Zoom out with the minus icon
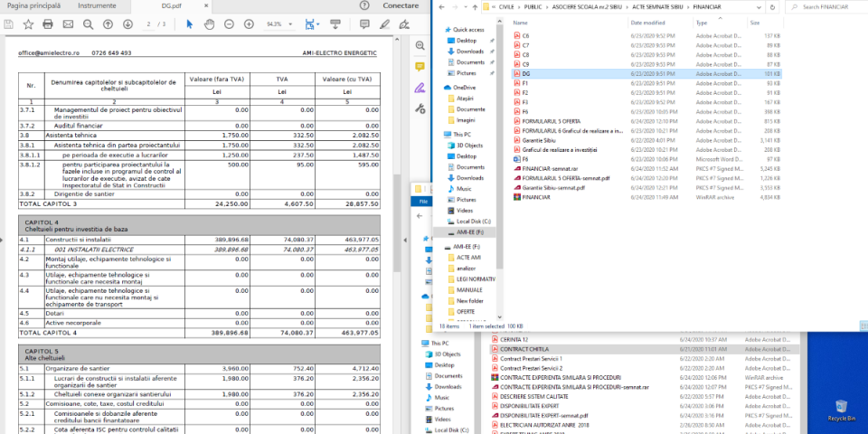Screen dimensions: 868x434 229,24
